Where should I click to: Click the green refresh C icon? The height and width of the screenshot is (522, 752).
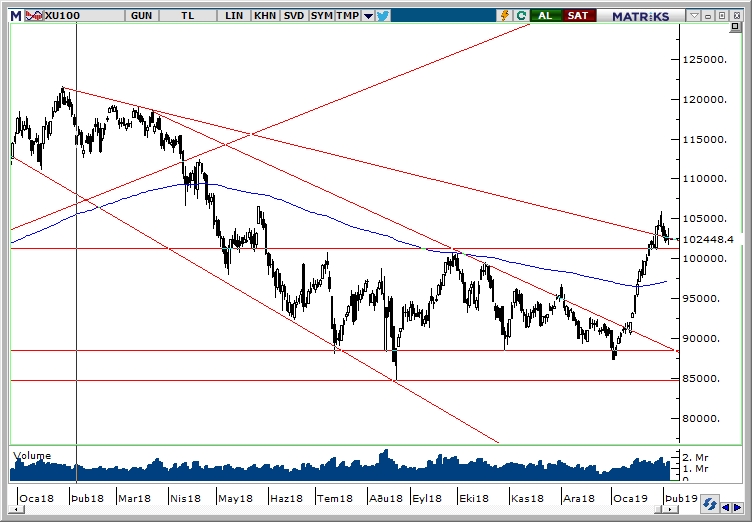(x=521, y=16)
